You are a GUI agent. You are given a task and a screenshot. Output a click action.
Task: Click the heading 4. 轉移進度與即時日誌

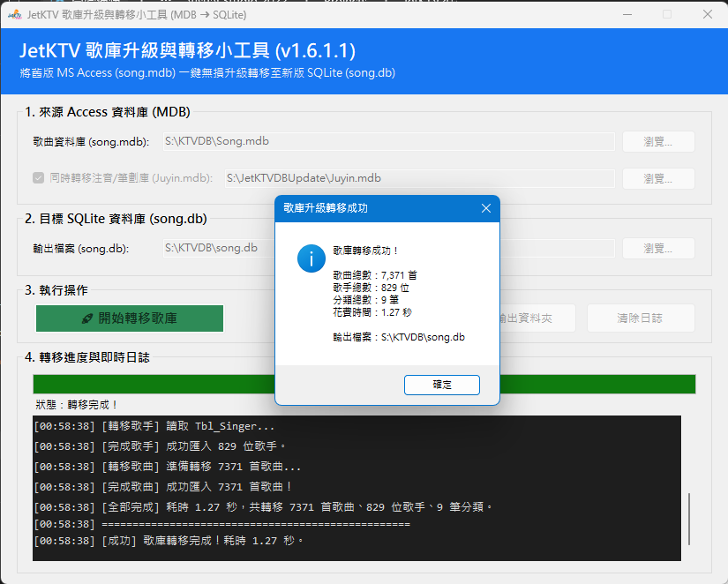tap(87, 357)
